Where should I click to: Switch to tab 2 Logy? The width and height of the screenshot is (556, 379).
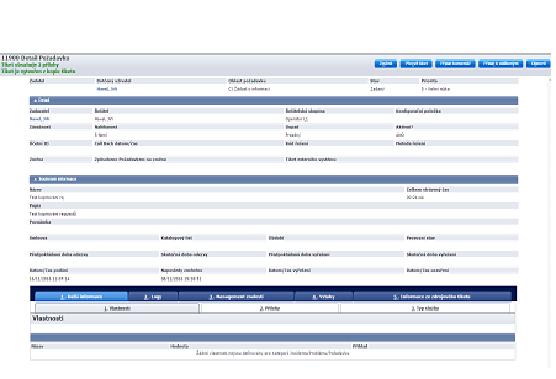pos(153,296)
